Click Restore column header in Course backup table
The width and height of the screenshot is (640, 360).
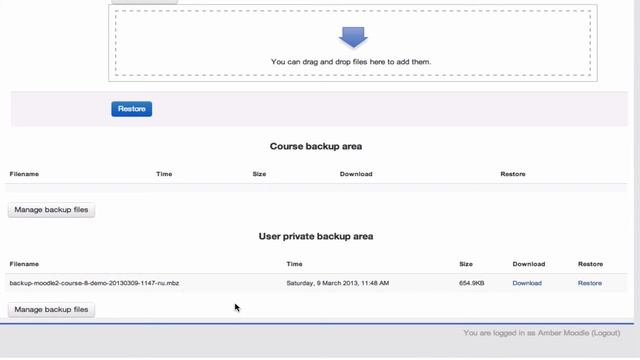pos(513,174)
